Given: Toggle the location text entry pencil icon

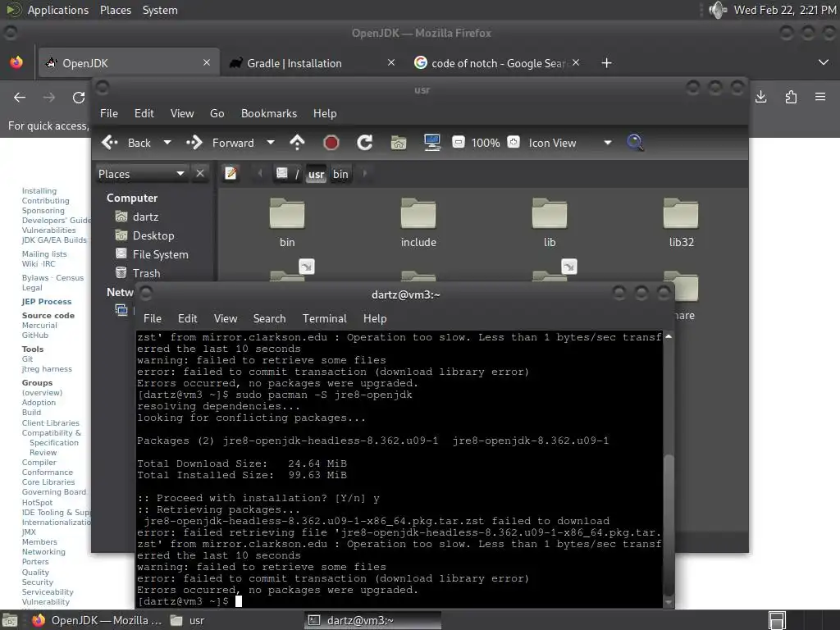Looking at the screenshot, I should coord(231,174).
